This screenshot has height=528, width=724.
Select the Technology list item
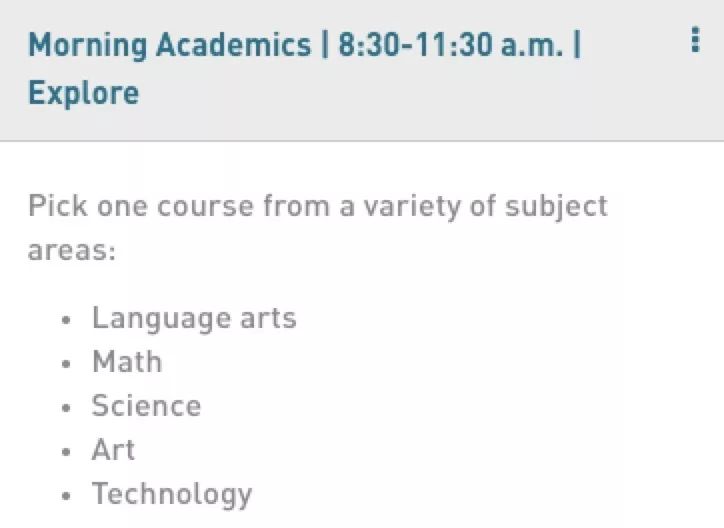[x=172, y=494]
